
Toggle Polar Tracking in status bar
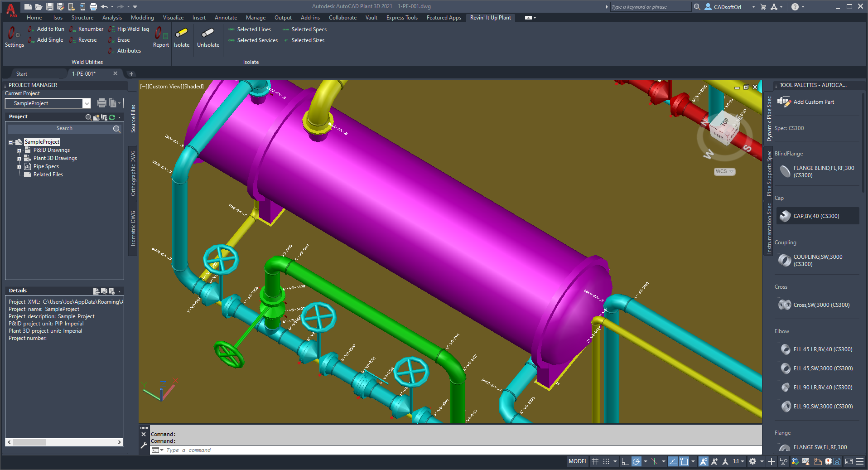(x=637, y=461)
